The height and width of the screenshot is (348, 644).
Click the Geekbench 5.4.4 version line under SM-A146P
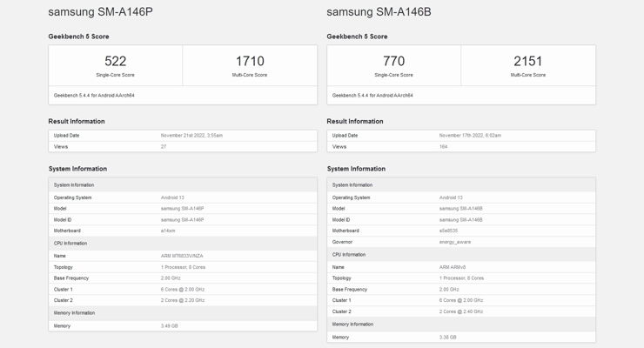pyautogui.click(x=94, y=95)
